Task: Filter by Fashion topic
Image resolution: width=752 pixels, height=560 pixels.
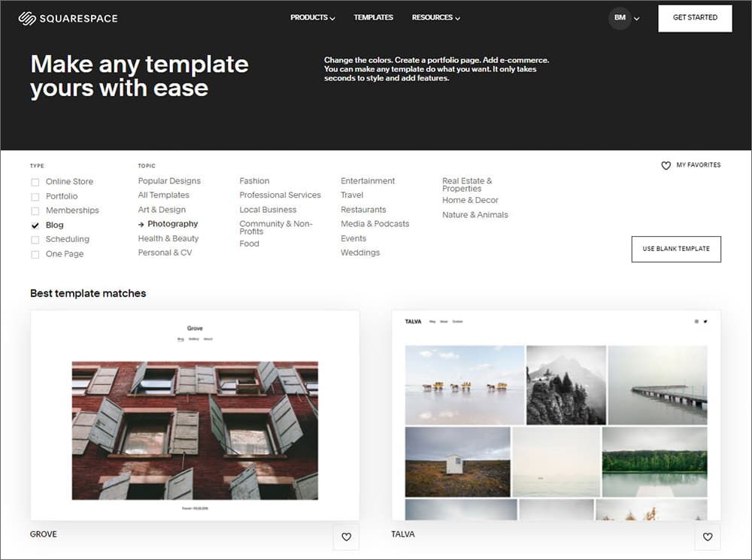Action: click(254, 180)
